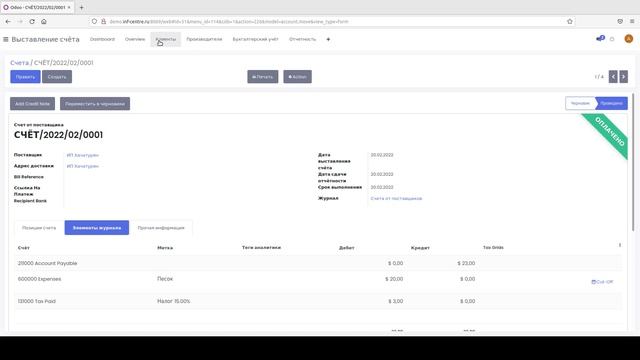Click Add Credit Note button
The width and height of the screenshot is (640, 360).
[x=32, y=104]
